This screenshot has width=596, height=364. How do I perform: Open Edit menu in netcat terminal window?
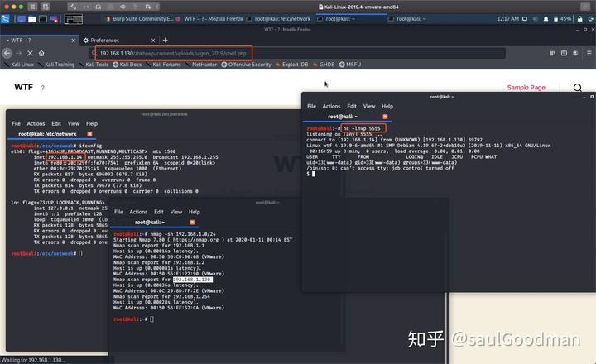(352, 107)
